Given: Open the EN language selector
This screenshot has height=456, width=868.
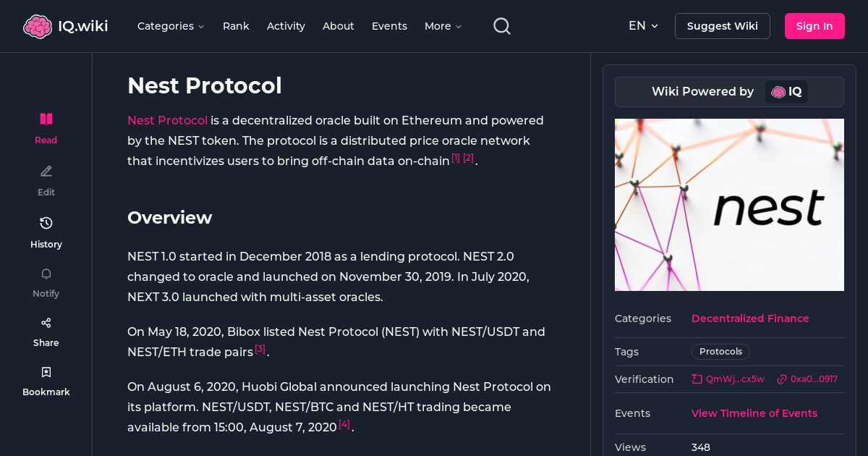Looking at the screenshot, I should point(643,26).
